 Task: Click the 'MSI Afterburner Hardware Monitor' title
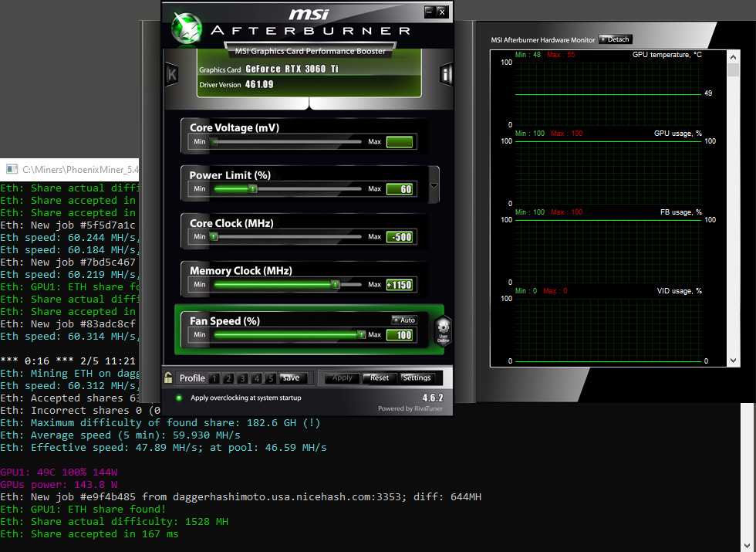543,40
